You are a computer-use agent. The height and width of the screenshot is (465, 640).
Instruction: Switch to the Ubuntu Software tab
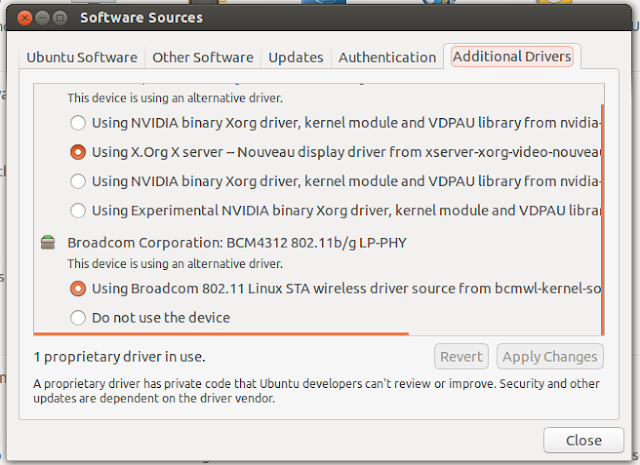point(82,57)
